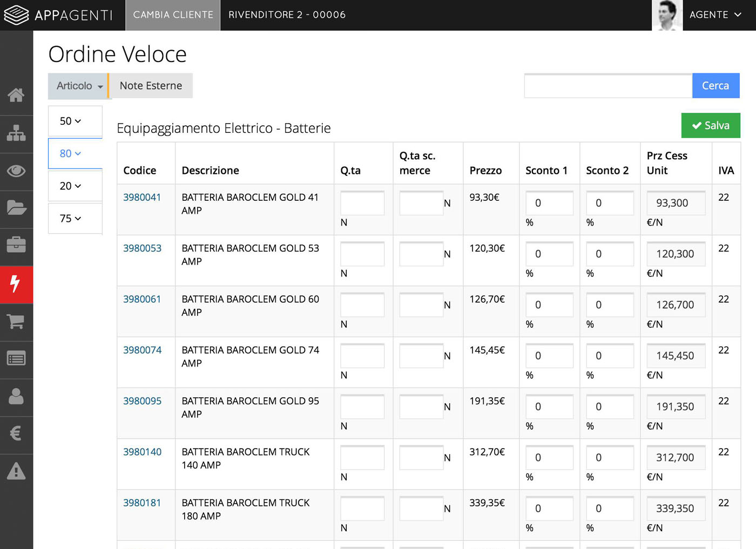Click Sconto 1 field for 3980074
This screenshot has height=549, width=756.
[x=550, y=356]
